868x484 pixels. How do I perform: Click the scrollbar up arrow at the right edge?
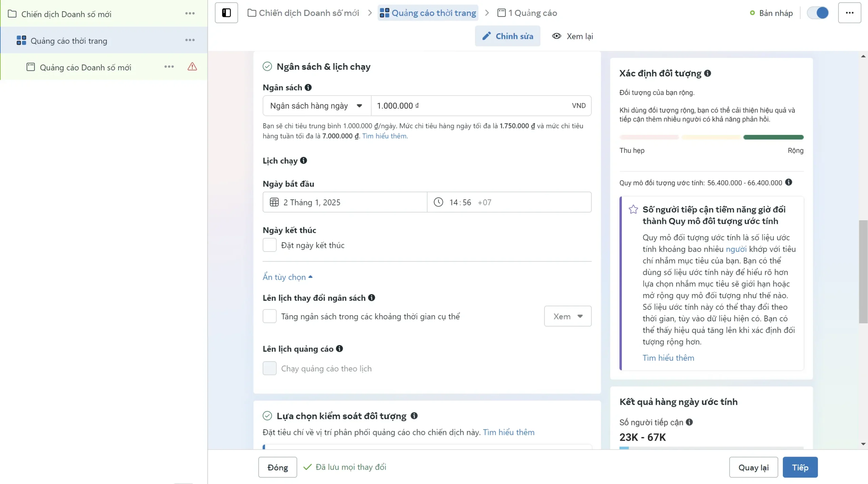(x=863, y=56)
